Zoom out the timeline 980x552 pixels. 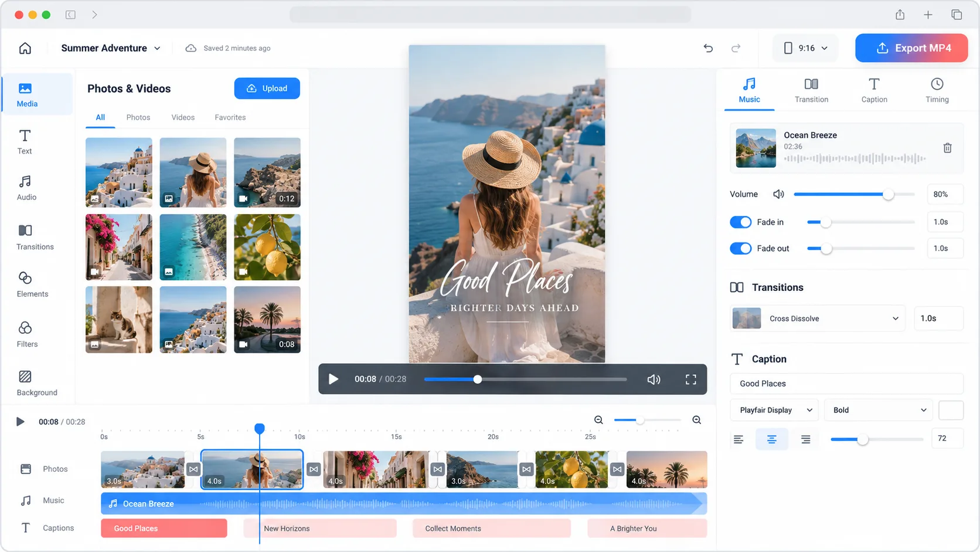tap(598, 420)
